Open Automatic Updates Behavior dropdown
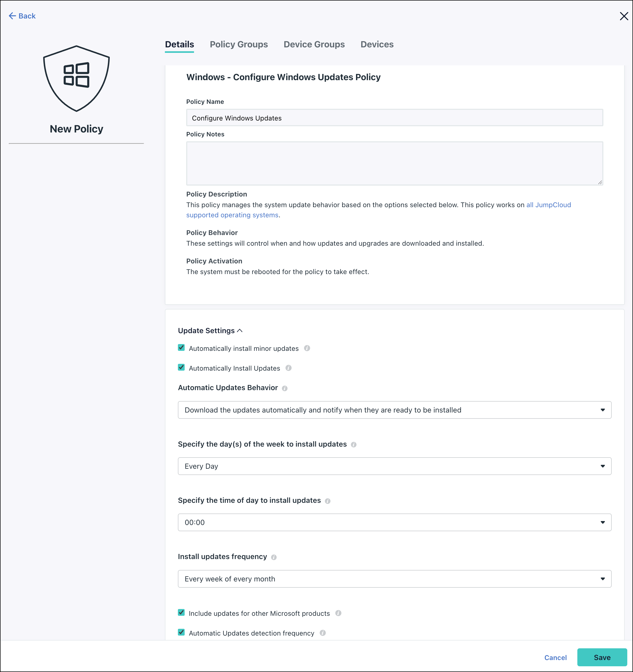 point(394,410)
